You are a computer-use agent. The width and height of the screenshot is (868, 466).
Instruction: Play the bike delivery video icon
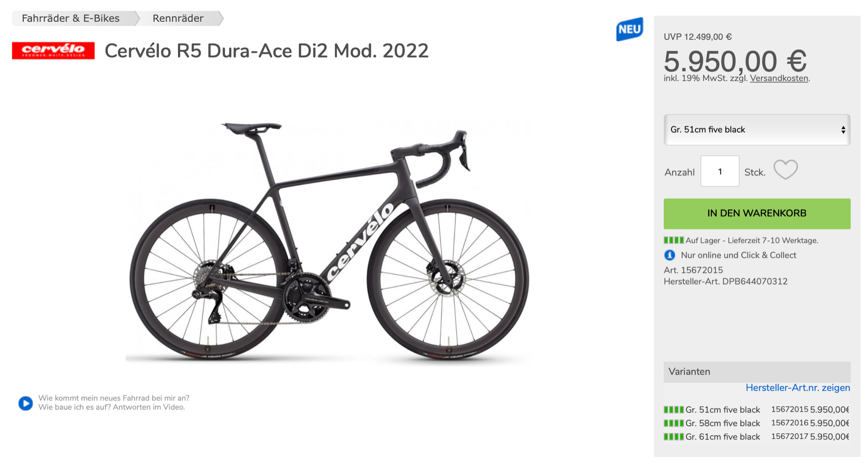coord(26,403)
